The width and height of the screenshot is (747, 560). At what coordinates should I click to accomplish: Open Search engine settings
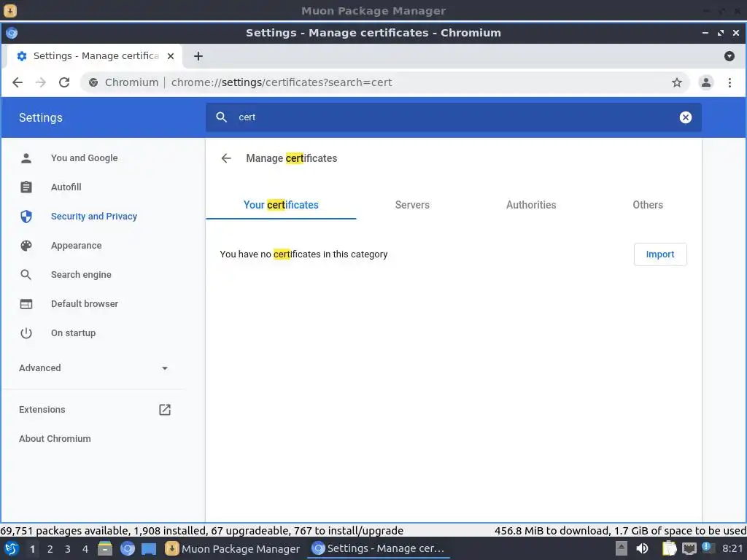(x=81, y=275)
